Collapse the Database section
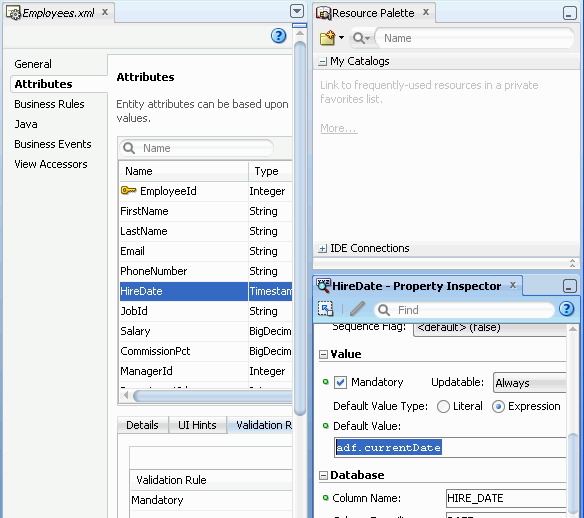The image size is (584, 518). click(323, 476)
